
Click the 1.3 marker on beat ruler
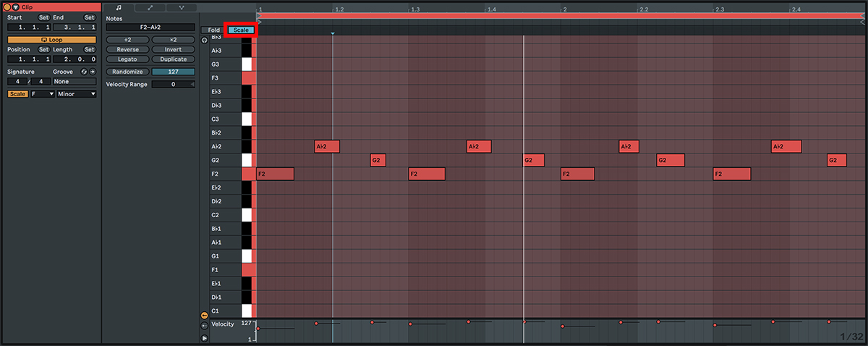point(414,9)
